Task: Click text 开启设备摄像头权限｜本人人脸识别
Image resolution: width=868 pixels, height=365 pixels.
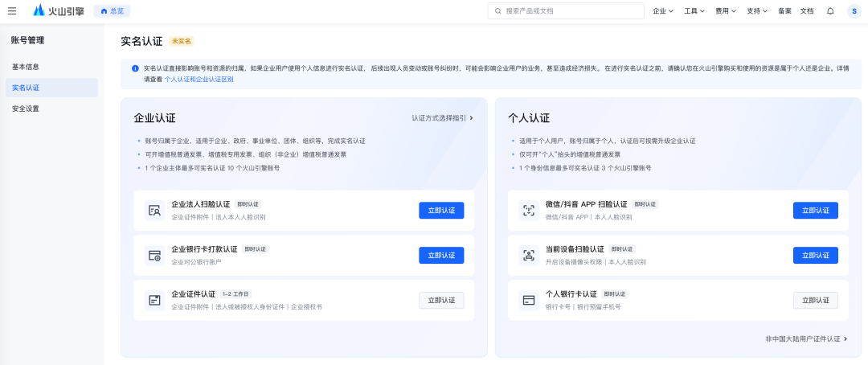Action: coord(596,262)
